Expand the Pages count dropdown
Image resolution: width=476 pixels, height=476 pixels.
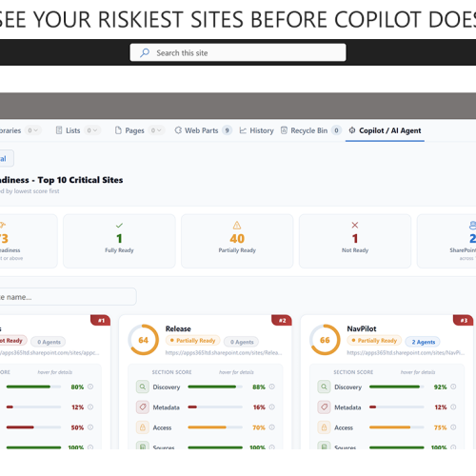tap(156, 130)
